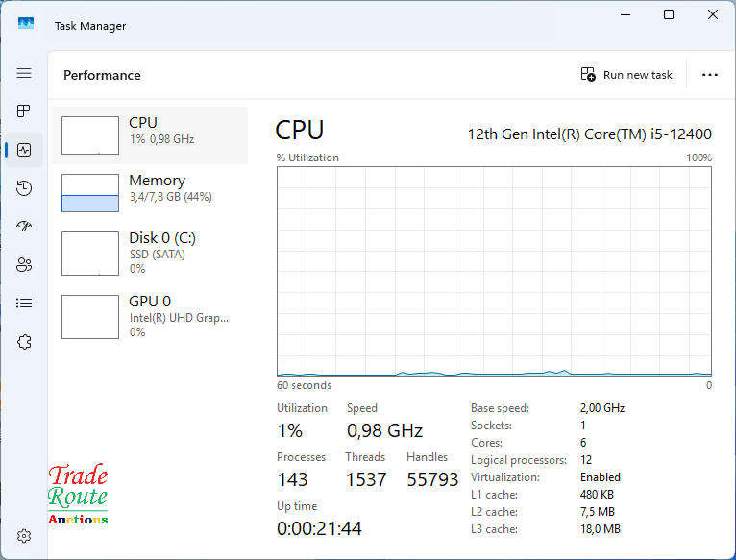Open App history page icon
The width and height of the screenshot is (736, 560).
24,188
